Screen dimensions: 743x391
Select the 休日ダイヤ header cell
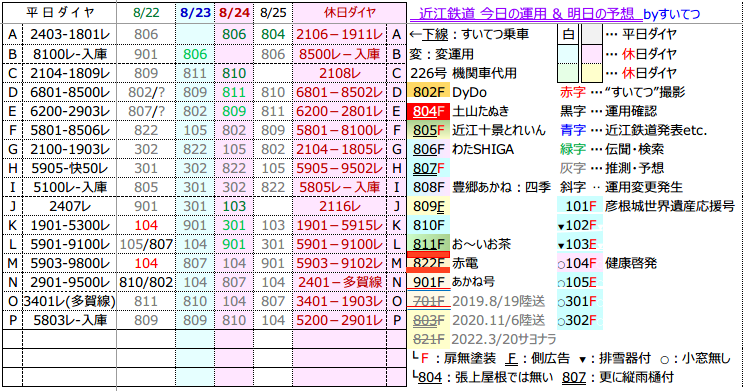click(x=349, y=13)
